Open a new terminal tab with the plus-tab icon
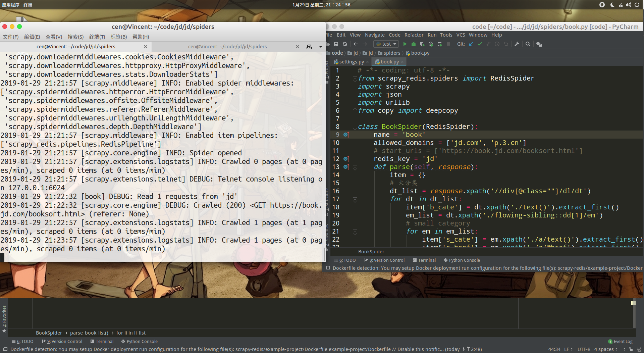The width and height of the screenshot is (644, 353). (x=309, y=47)
